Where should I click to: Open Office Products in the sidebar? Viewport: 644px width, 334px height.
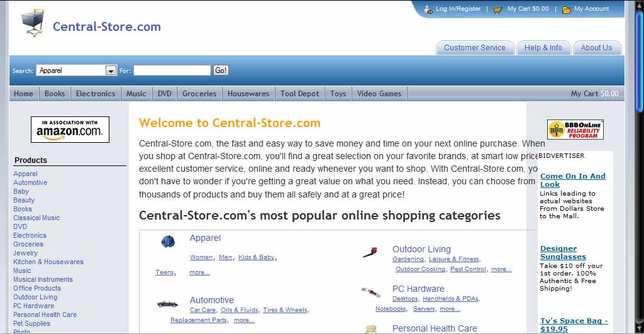pyautogui.click(x=37, y=289)
